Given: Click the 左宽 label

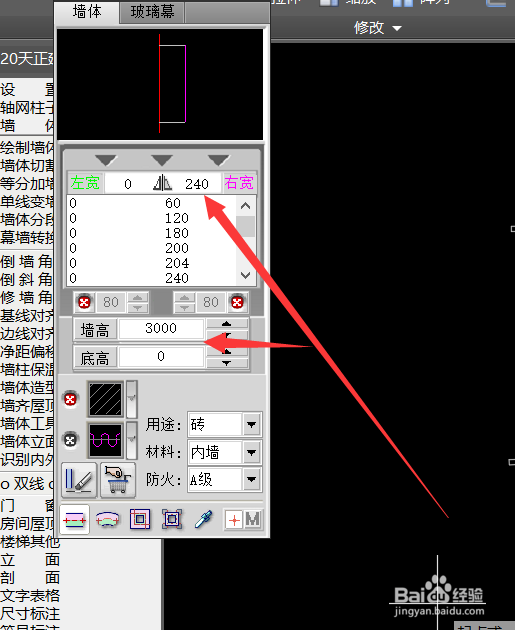Looking at the screenshot, I should pyautogui.click(x=85, y=183).
